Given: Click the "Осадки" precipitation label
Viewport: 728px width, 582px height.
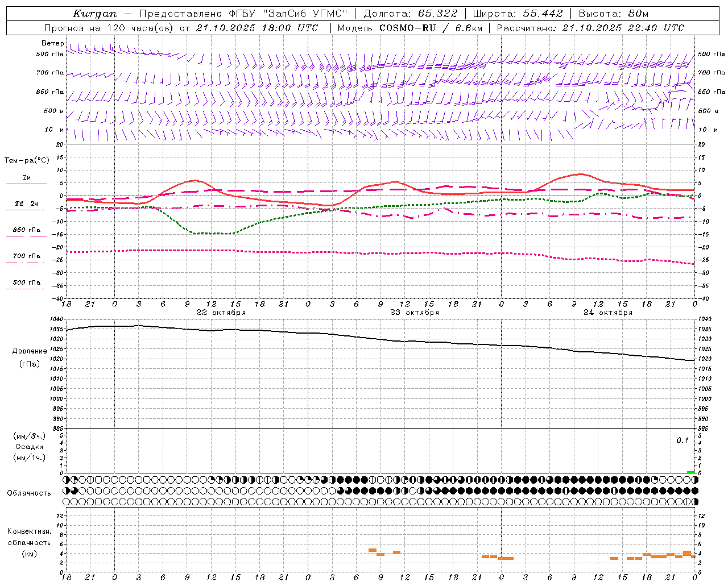Looking at the screenshot, I should pyautogui.click(x=30, y=447).
